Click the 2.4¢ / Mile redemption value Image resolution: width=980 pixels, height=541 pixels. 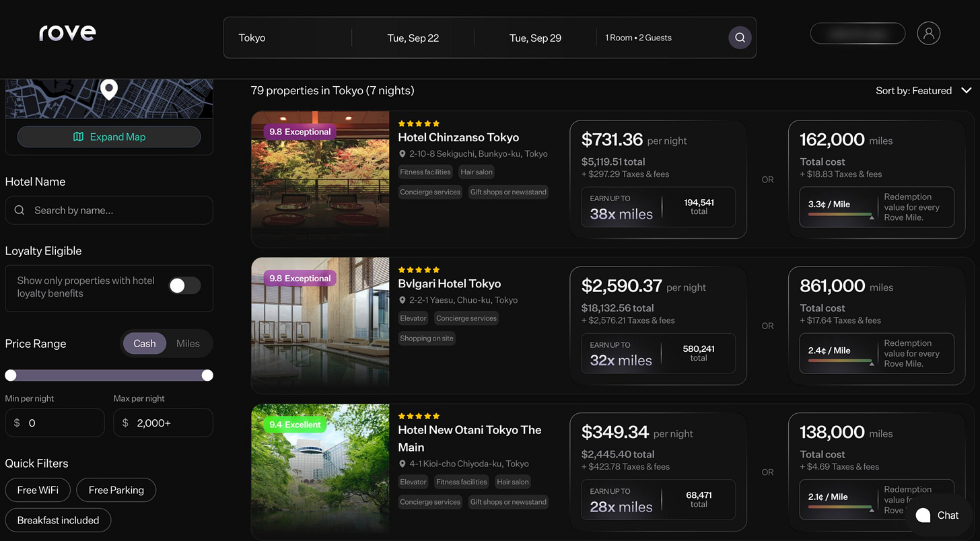coord(829,351)
